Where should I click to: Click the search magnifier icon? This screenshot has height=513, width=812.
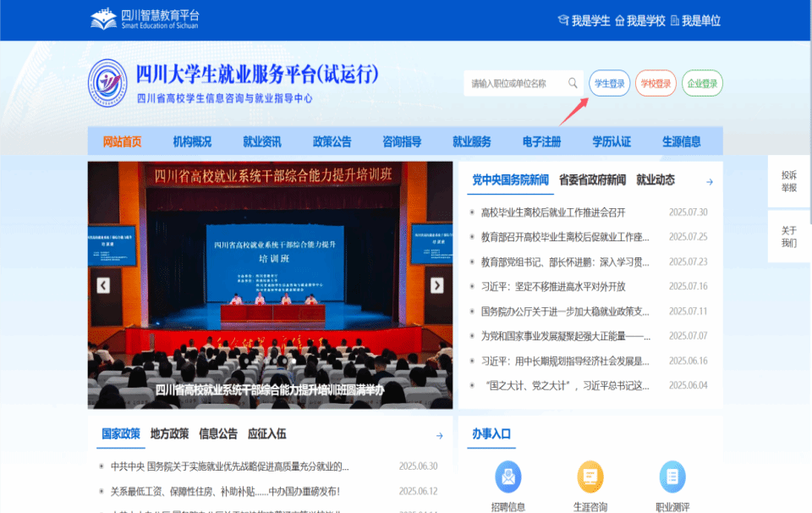point(573,83)
